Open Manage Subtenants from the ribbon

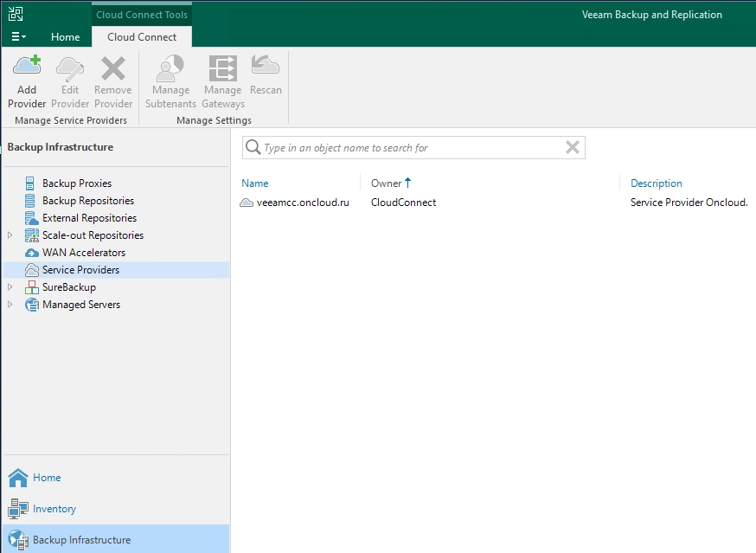(x=170, y=81)
